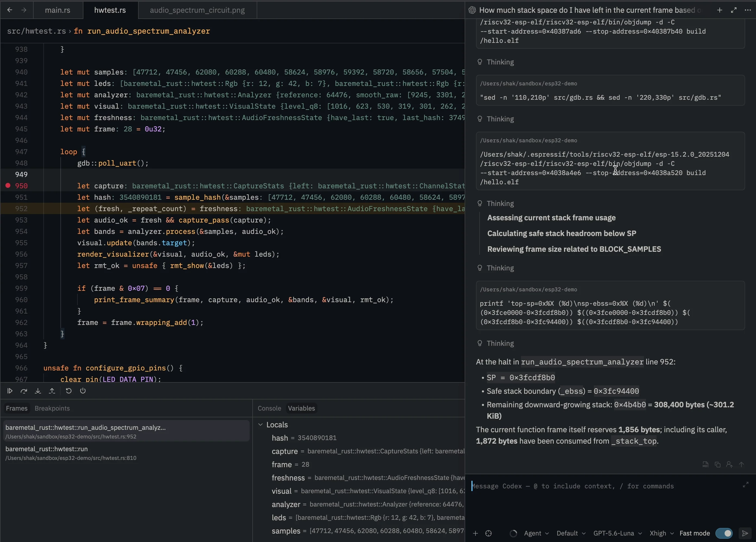
Task: Select the Frames tab
Action: click(x=17, y=408)
